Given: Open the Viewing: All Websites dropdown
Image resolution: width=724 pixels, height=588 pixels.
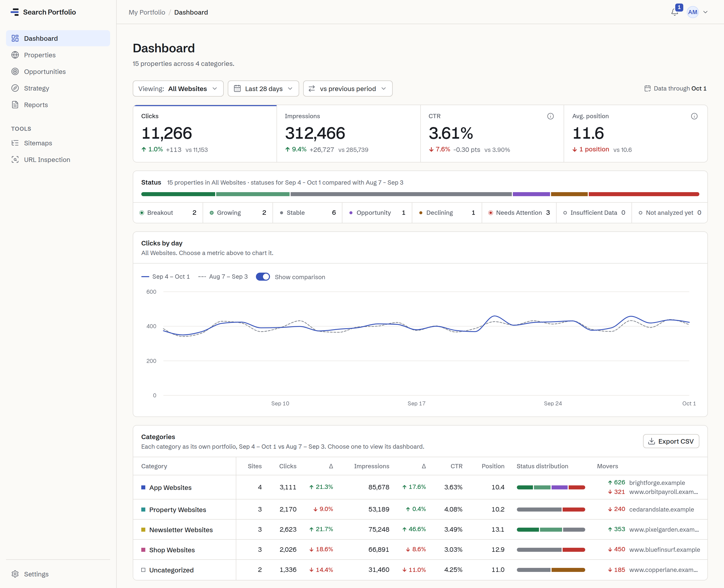Looking at the screenshot, I should [178, 89].
